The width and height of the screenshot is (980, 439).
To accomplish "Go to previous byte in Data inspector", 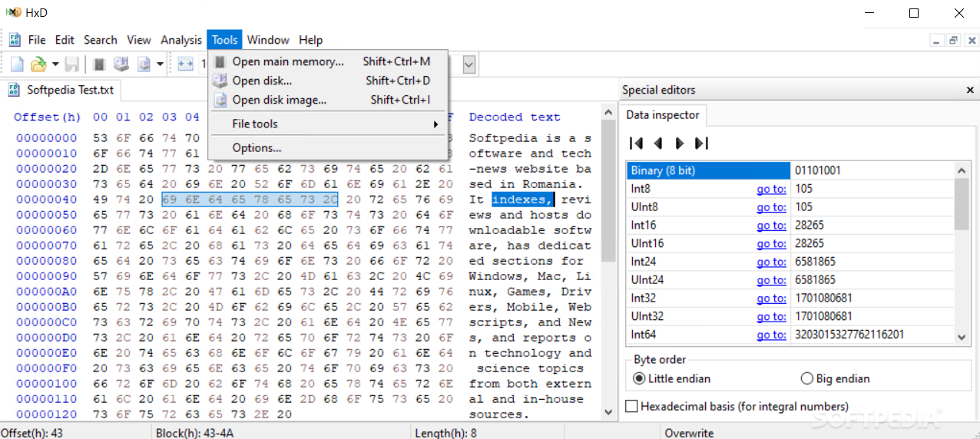I will tap(657, 143).
